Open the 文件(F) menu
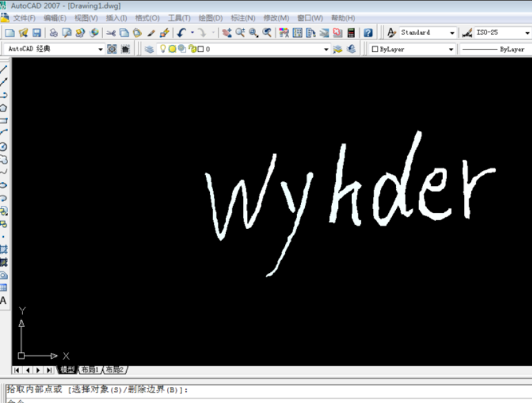The height and width of the screenshot is (403, 532). point(24,18)
